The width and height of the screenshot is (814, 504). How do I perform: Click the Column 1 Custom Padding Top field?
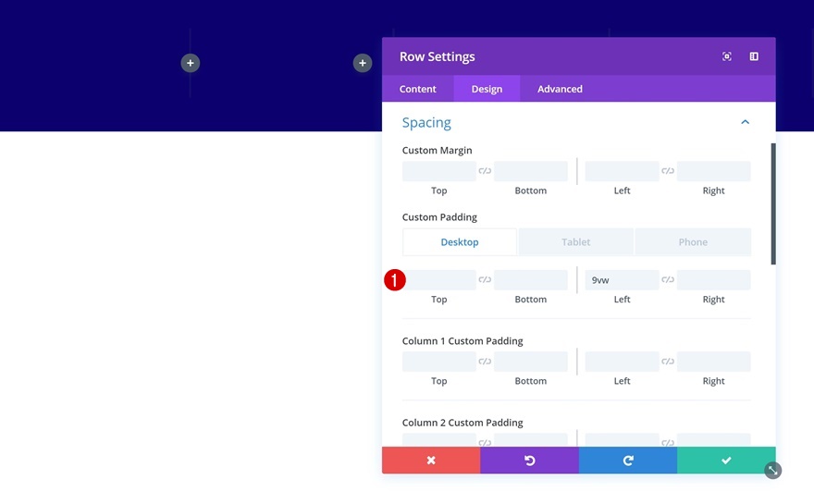pyautogui.click(x=438, y=362)
